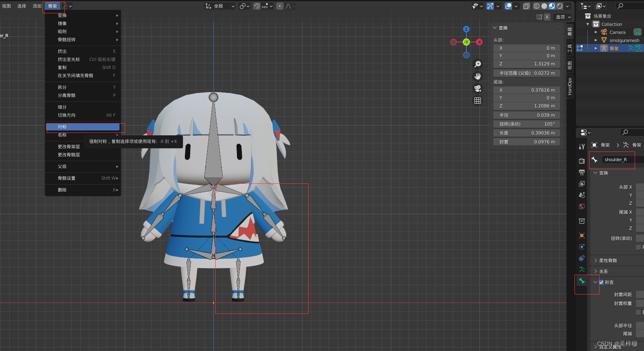Viewport: 644px width, 351px height.
Task: Select the 骨架 armature in outliner
Action: 614,48
